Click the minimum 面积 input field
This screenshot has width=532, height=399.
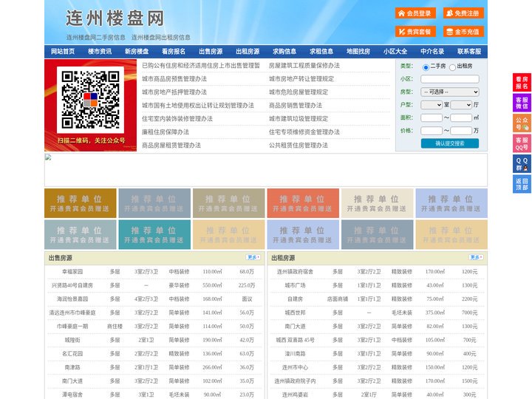click(x=432, y=117)
